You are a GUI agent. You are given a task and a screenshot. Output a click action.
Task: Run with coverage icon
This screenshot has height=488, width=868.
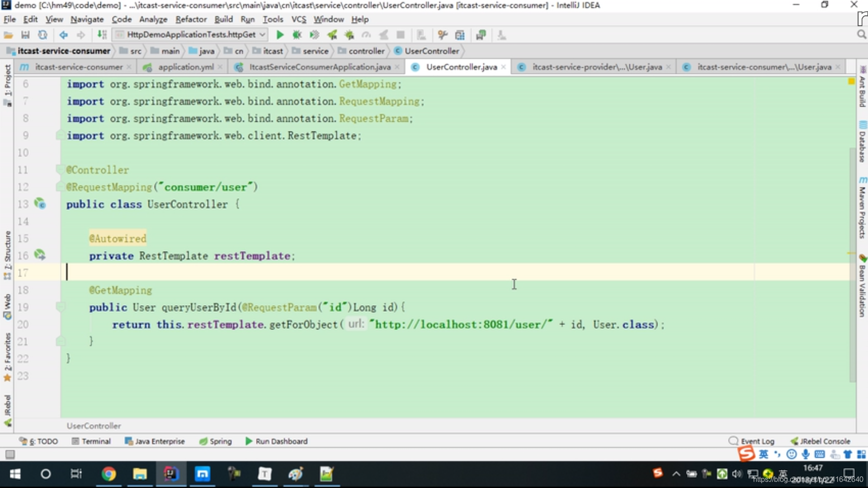coord(314,35)
